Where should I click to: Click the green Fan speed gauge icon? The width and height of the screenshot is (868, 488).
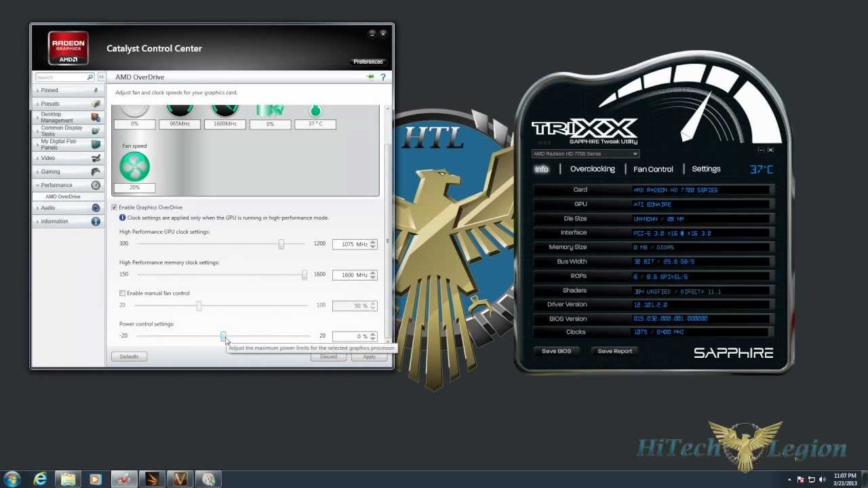134,166
